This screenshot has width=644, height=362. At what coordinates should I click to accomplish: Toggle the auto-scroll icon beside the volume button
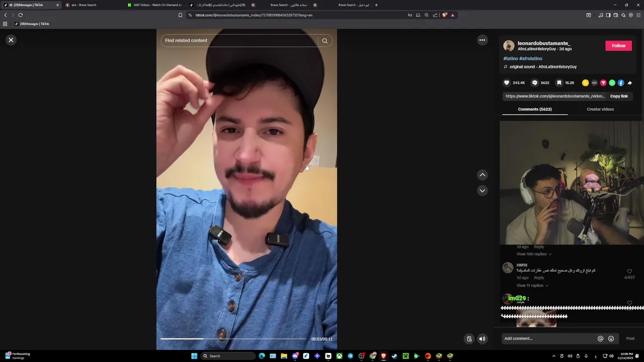pyautogui.click(x=469, y=339)
